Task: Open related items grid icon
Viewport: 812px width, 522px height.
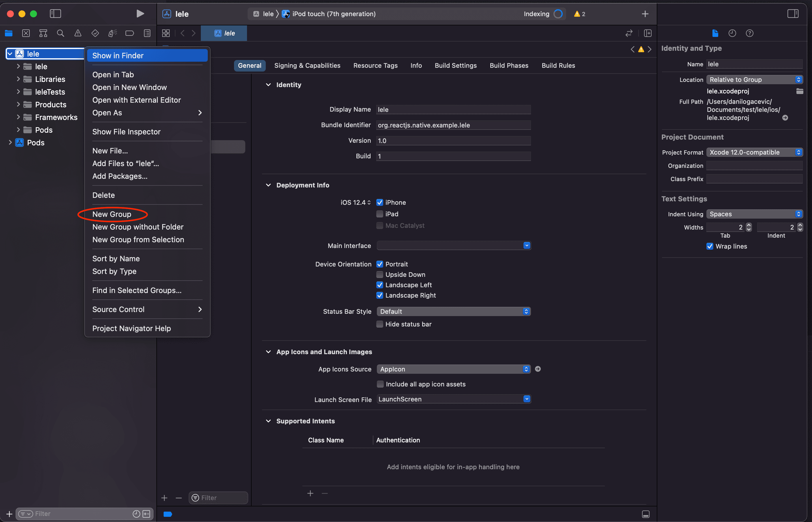Action: [x=166, y=33]
